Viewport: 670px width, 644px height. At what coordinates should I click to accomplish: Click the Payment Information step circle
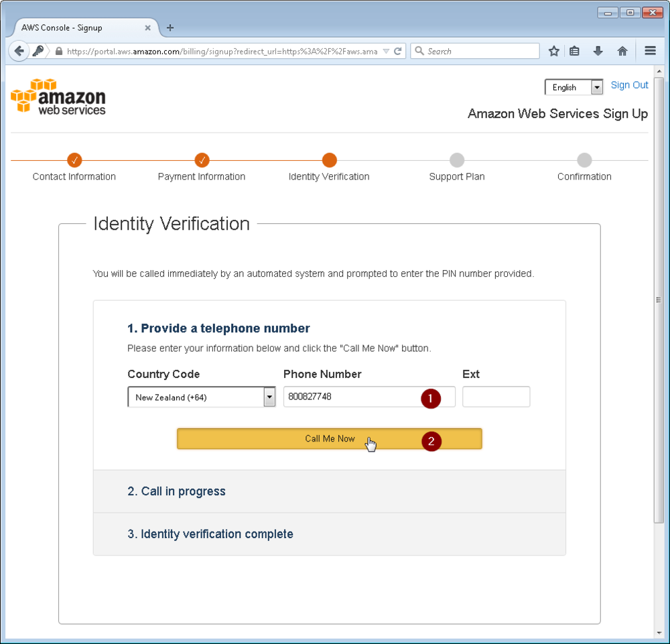(x=202, y=160)
